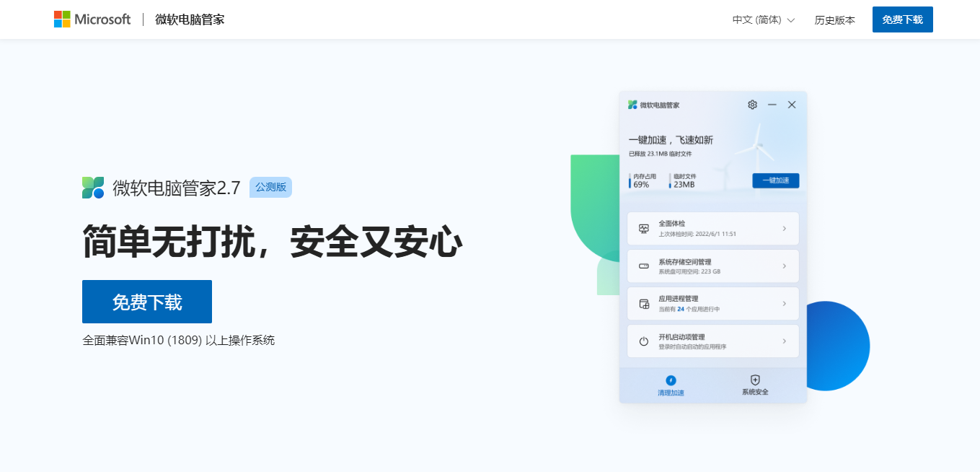
Task: Click the 微软电脑管家 logo in the title bar
Action: click(x=630, y=104)
